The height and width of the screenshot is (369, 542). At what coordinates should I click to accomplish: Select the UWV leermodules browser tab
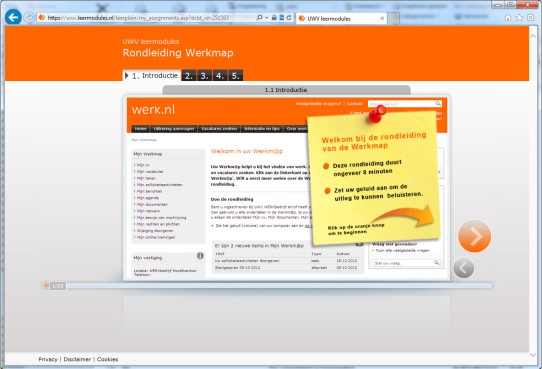342,18
